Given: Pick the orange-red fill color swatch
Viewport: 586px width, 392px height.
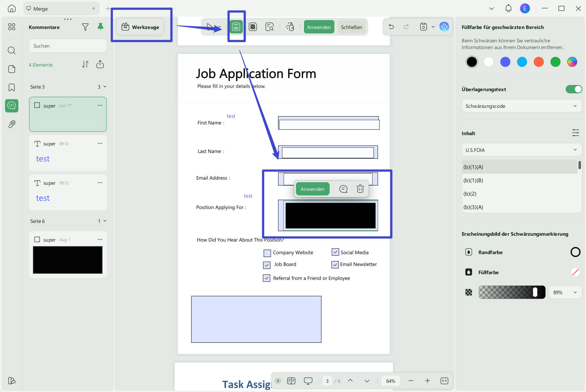Looking at the screenshot, I should tap(539, 62).
